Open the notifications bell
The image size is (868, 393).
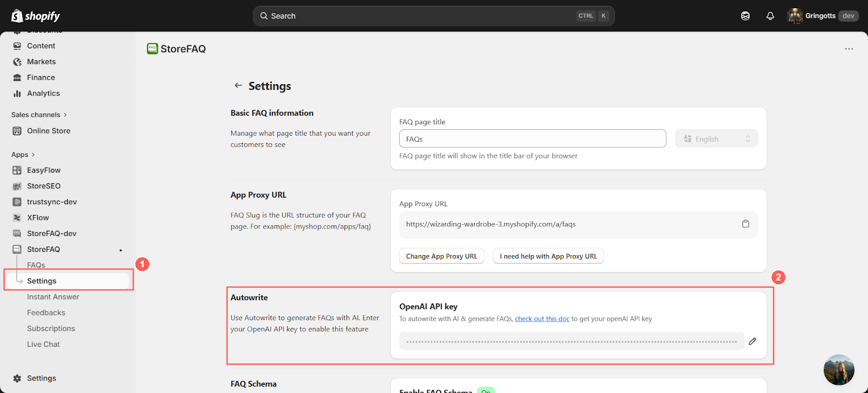770,16
